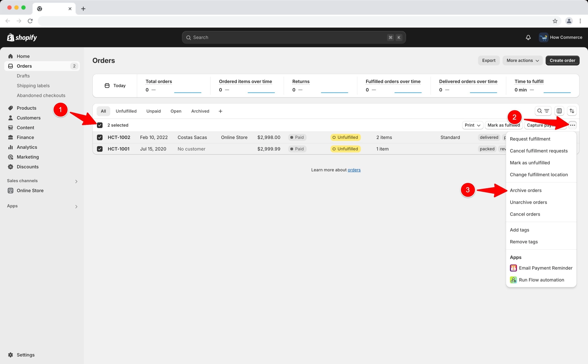Viewport: 588px width, 364px height.
Task: Click the Shopify search field
Action: (294, 37)
